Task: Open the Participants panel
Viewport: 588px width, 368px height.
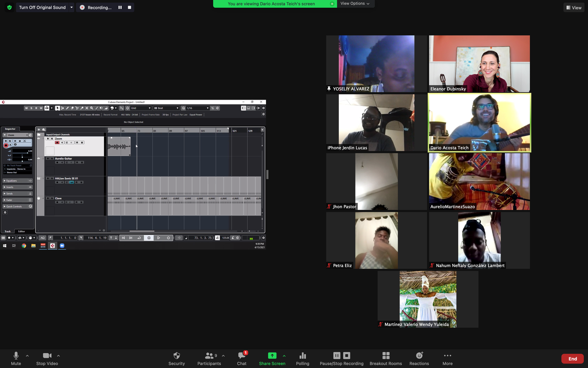Action: pyautogui.click(x=209, y=355)
